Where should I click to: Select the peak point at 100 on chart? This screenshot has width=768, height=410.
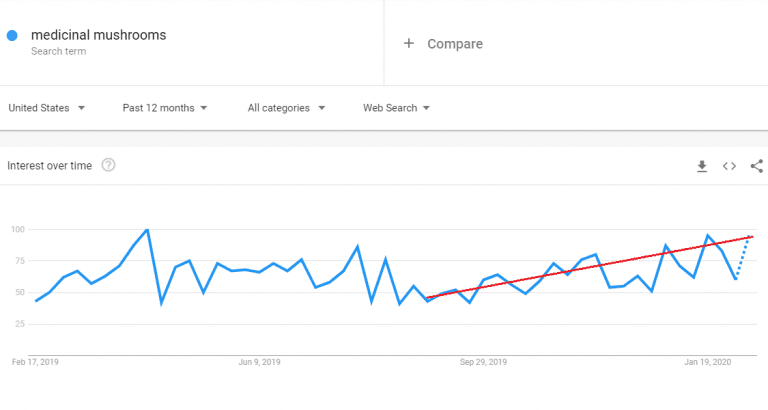(147, 229)
